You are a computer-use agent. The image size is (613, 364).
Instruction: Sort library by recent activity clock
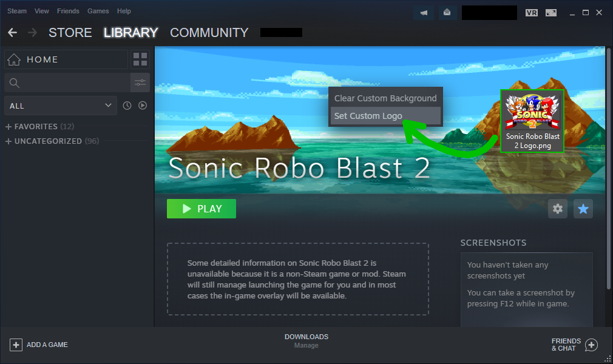point(127,106)
